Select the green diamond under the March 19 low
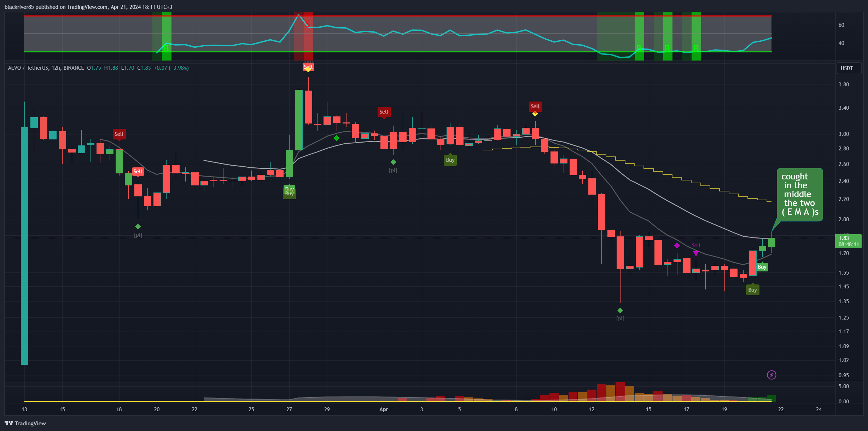Screen dimensions: 868x431 [138, 226]
